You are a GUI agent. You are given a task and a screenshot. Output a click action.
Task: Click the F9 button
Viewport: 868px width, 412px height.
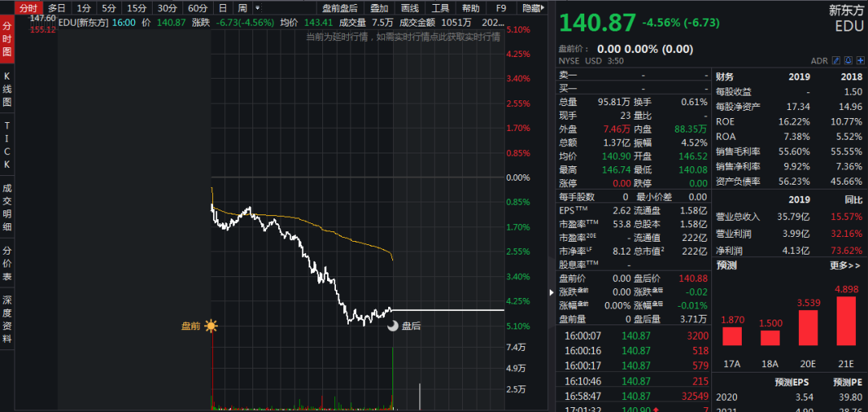501,8
